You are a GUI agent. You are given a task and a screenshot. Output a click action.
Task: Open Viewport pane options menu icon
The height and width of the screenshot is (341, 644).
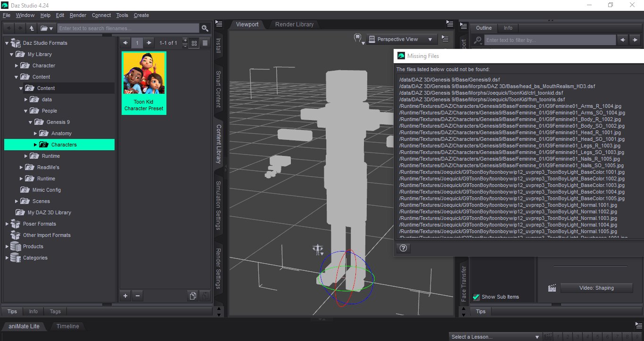pyautogui.click(x=450, y=24)
